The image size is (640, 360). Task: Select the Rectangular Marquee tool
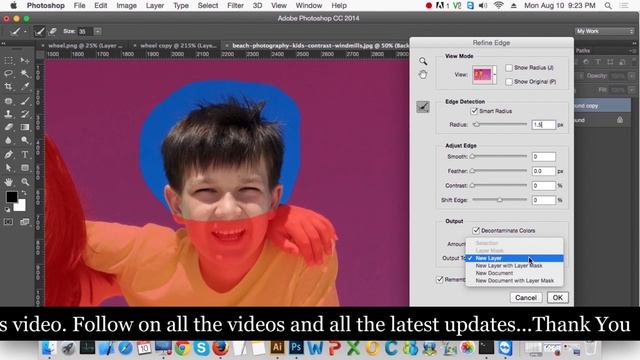[x=9, y=60]
